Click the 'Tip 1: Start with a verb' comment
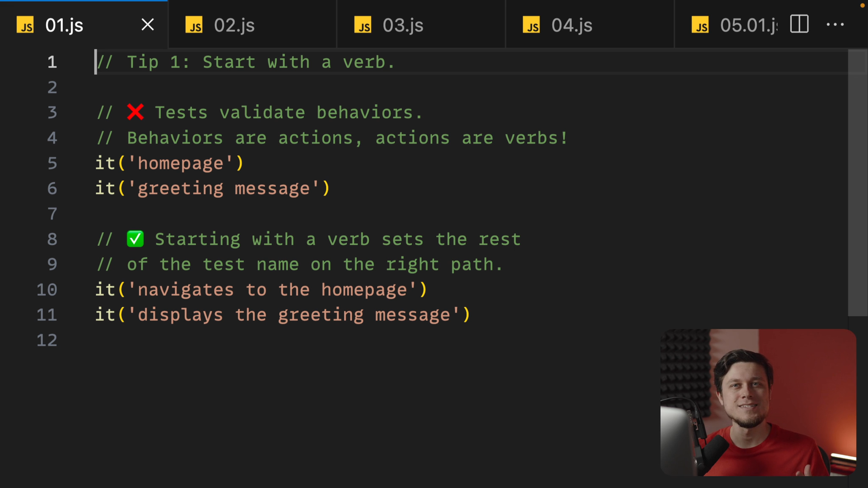Viewport: 868px width, 488px height. pos(254,62)
